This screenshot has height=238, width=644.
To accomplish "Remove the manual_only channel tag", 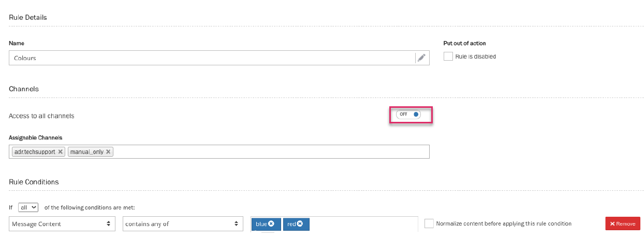I will click(x=108, y=152).
